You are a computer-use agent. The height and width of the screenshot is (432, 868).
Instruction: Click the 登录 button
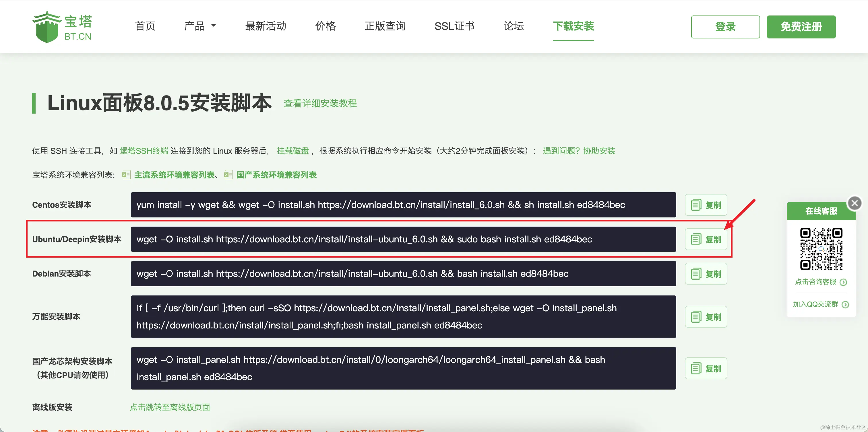point(725,27)
